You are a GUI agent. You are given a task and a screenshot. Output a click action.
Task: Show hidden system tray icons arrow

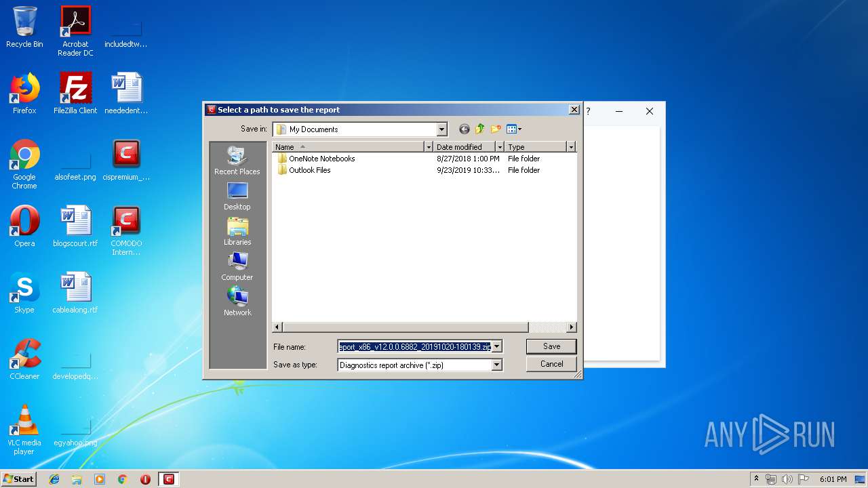point(756,479)
